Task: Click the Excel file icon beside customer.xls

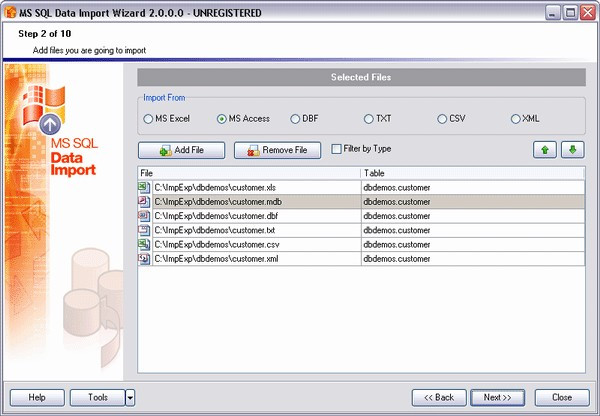Action: [144, 188]
